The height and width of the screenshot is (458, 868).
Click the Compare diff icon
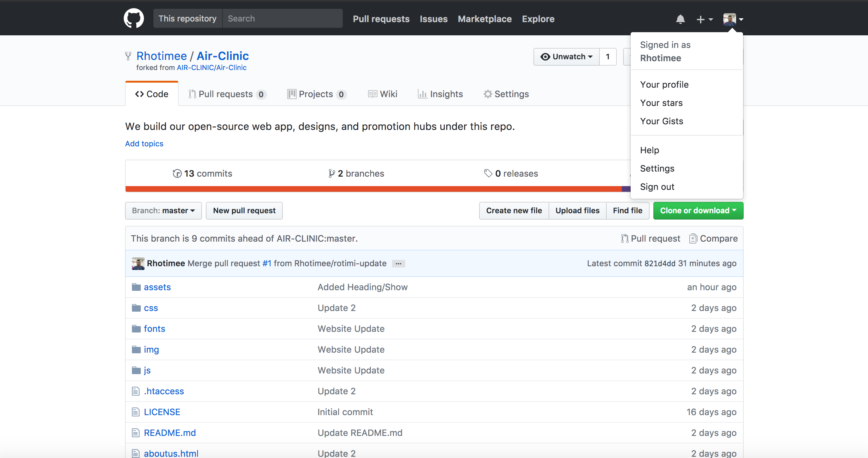(693, 238)
